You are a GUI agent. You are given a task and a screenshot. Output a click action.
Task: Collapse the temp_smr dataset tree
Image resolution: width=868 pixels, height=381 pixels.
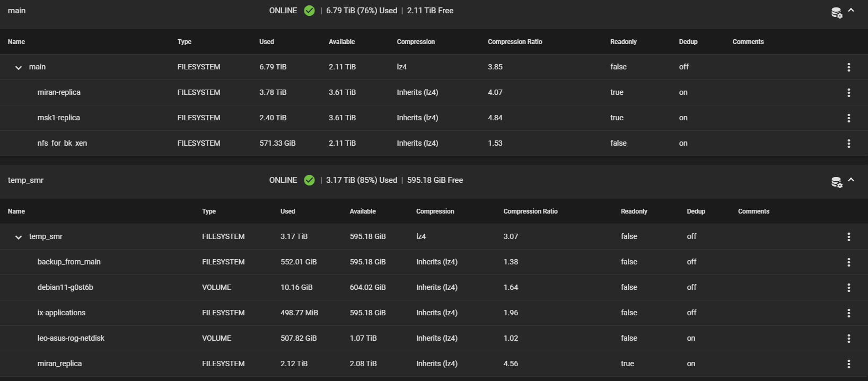click(x=19, y=237)
